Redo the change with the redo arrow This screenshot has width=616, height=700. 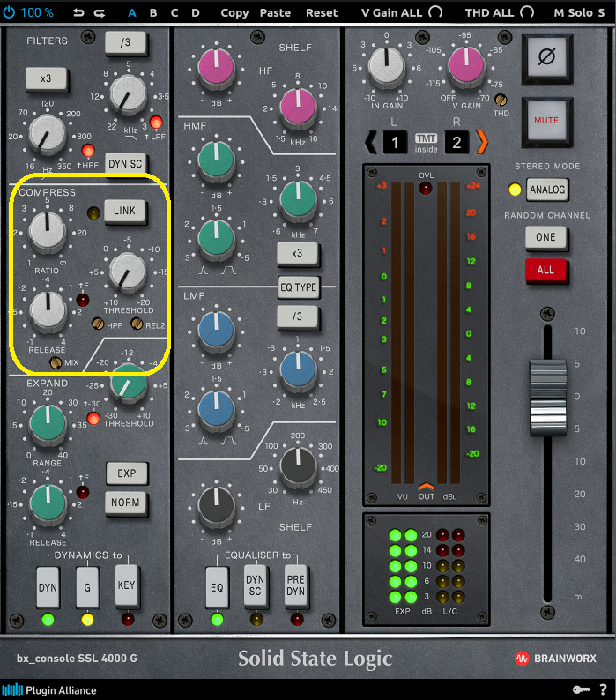pyautogui.click(x=100, y=13)
